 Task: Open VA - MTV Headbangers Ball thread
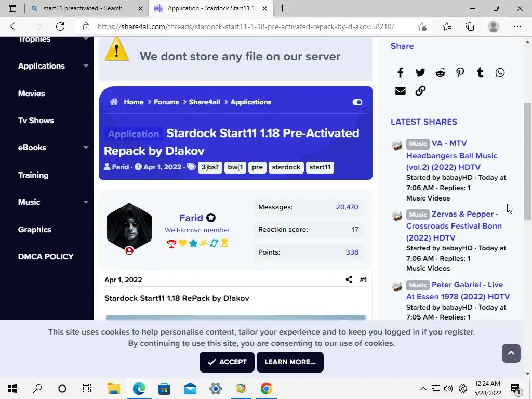(x=451, y=155)
